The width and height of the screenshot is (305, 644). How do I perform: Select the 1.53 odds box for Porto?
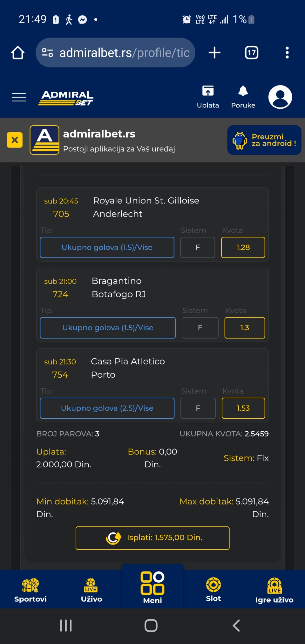click(x=243, y=408)
